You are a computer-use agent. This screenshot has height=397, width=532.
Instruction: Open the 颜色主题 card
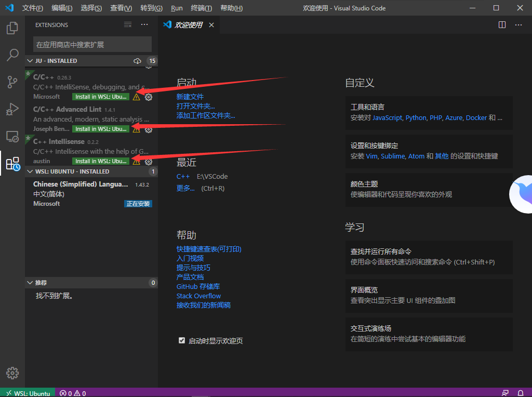tap(429, 189)
